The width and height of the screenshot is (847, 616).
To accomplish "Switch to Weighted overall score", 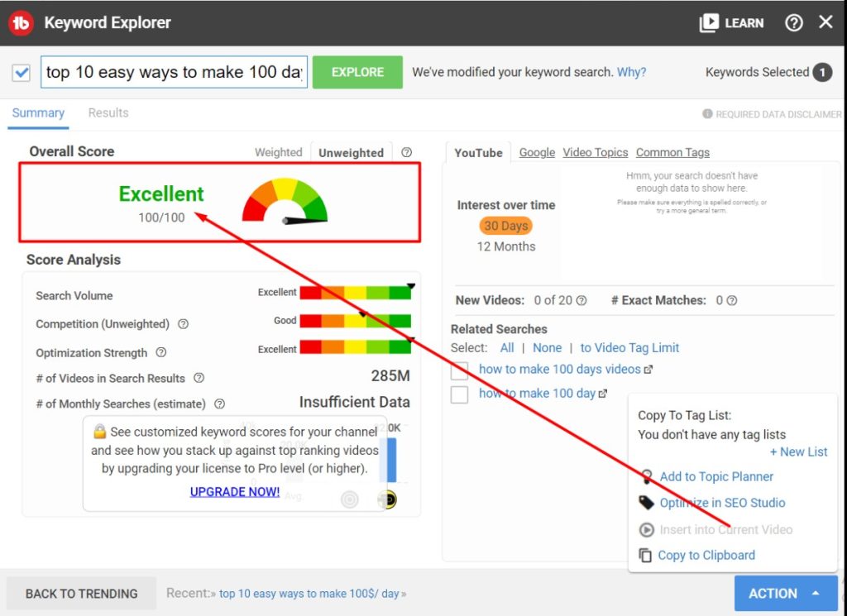I will point(278,153).
